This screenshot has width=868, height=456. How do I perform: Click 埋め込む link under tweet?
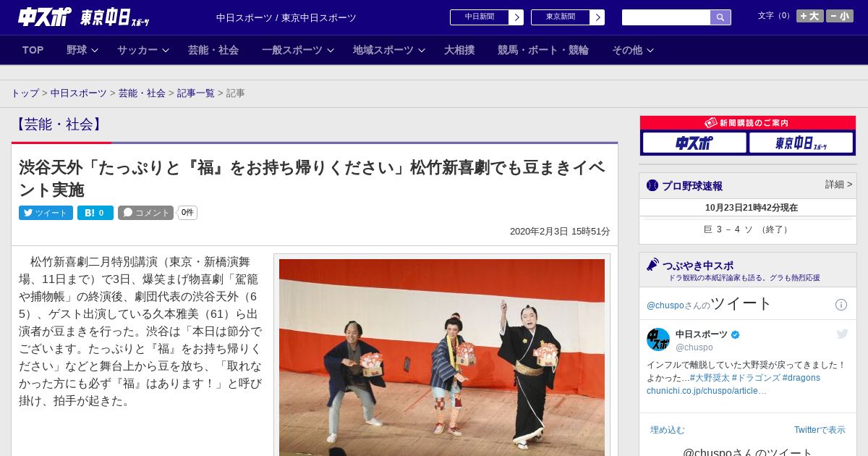click(x=667, y=430)
